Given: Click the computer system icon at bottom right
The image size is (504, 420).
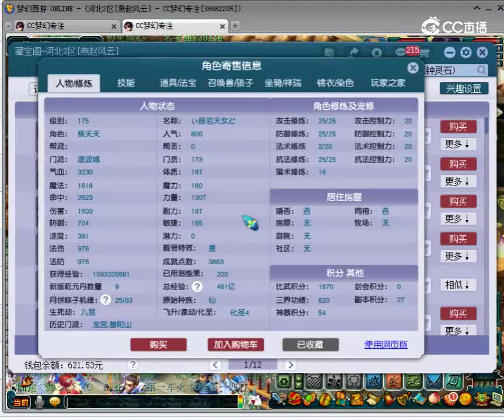Looking at the screenshot, I should click(x=496, y=399).
